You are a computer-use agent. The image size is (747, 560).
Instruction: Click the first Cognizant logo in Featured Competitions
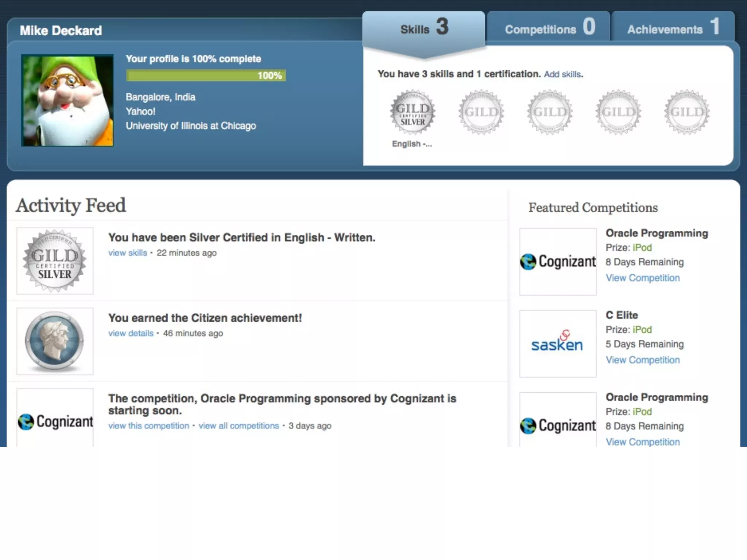[x=558, y=261]
